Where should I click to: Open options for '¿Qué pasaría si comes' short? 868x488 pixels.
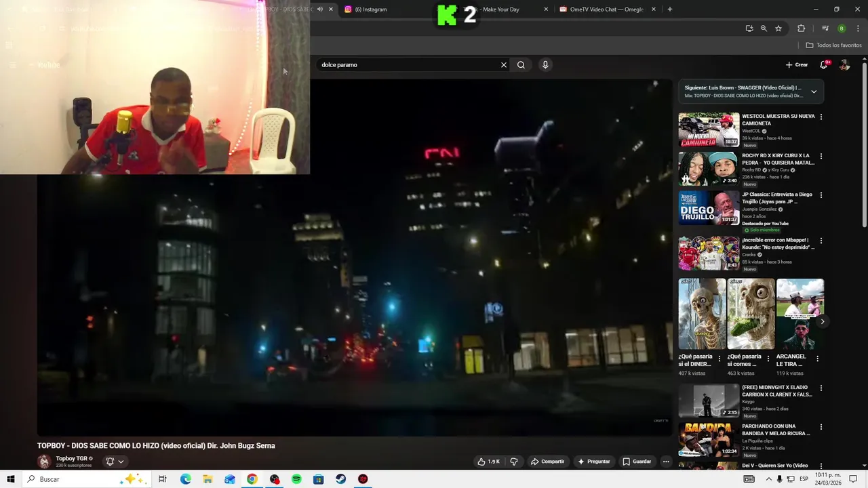coord(768,359)
